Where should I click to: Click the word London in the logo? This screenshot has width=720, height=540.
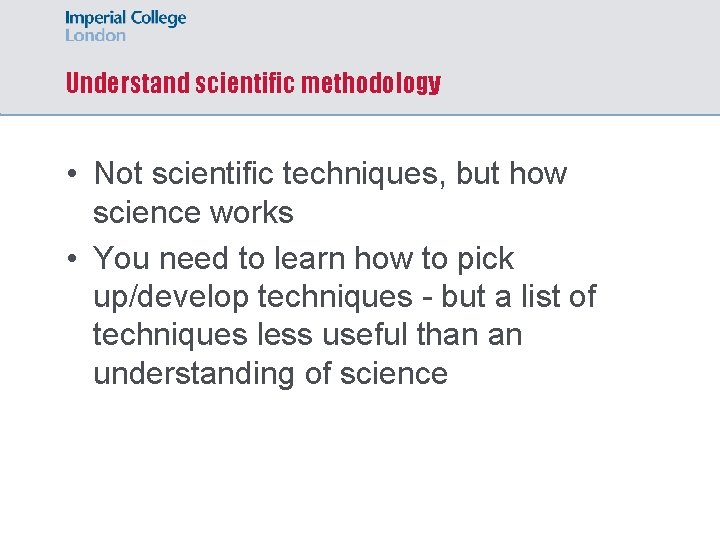coord(95,35)
